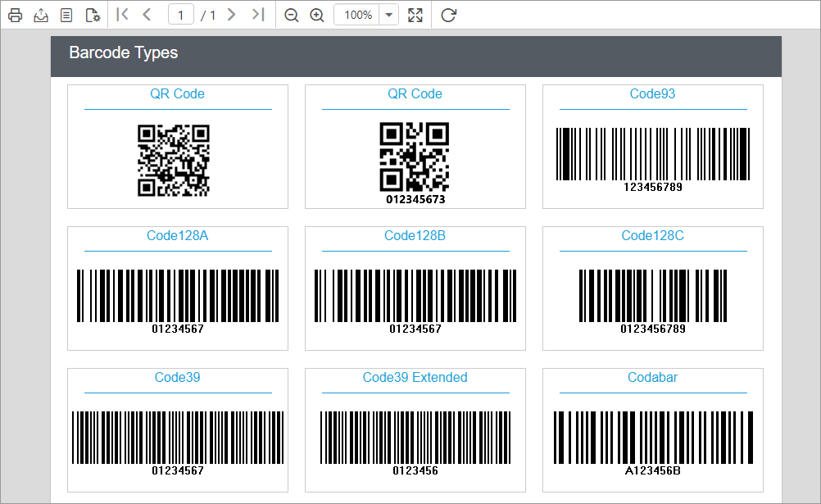The width and height of the screenshot is (821, 504).
Task: Click the Print report icon
Action: click(x=16, y=16)
